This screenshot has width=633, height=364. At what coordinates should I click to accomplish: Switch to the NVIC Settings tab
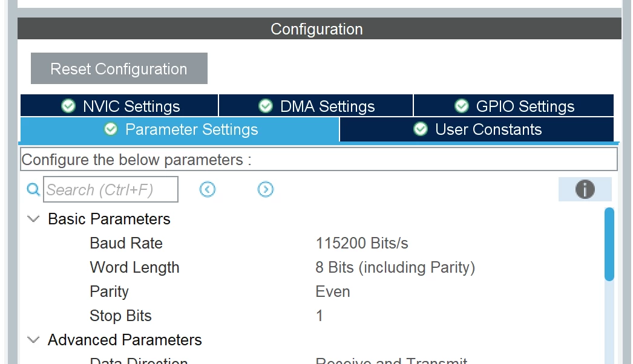(119, 106)
